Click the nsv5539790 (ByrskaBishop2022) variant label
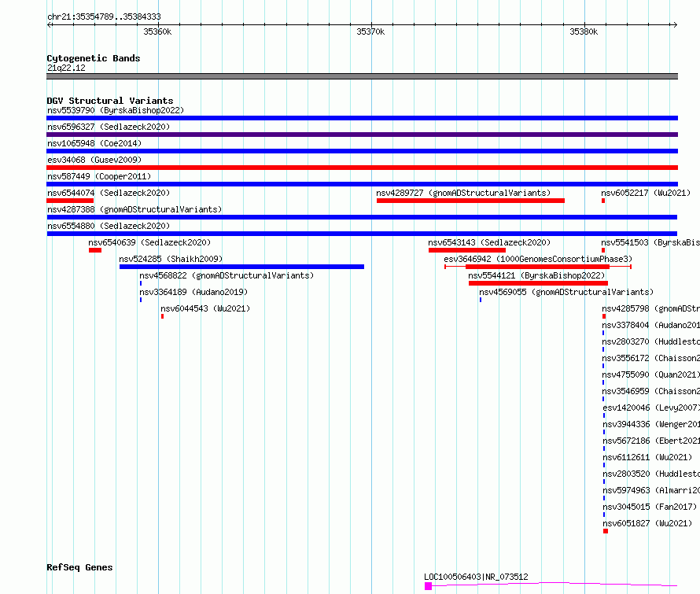Screen dimensions: 700x594 (116, 110)
